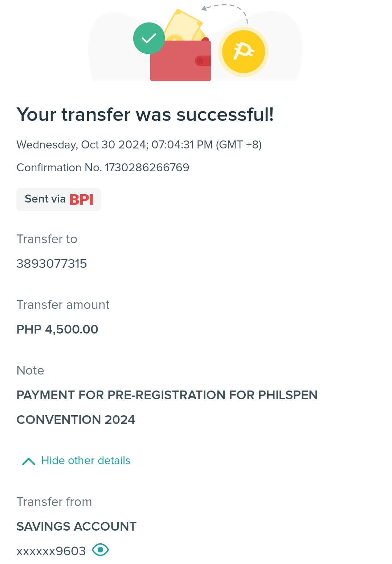
Task: Click Hide other details link
Action: pyautogui.click(x=86, y=461)
